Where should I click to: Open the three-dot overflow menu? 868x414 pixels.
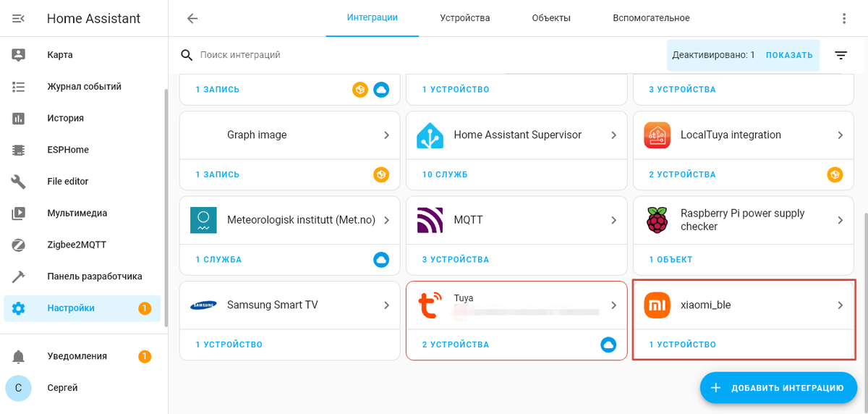(843, 19)
